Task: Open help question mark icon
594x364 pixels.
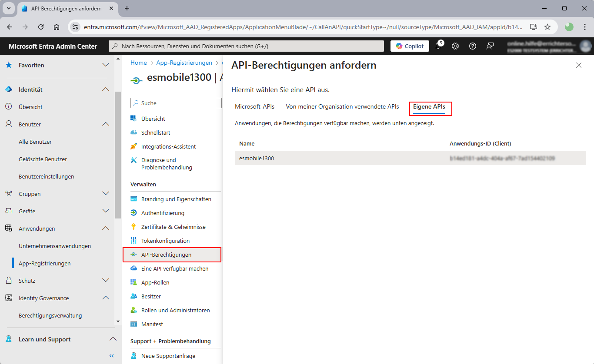Action: click(473, 46)
